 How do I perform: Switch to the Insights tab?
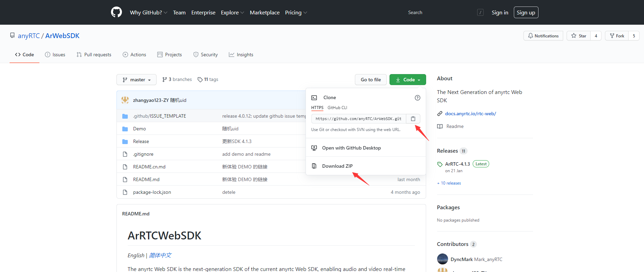point(241,55)
